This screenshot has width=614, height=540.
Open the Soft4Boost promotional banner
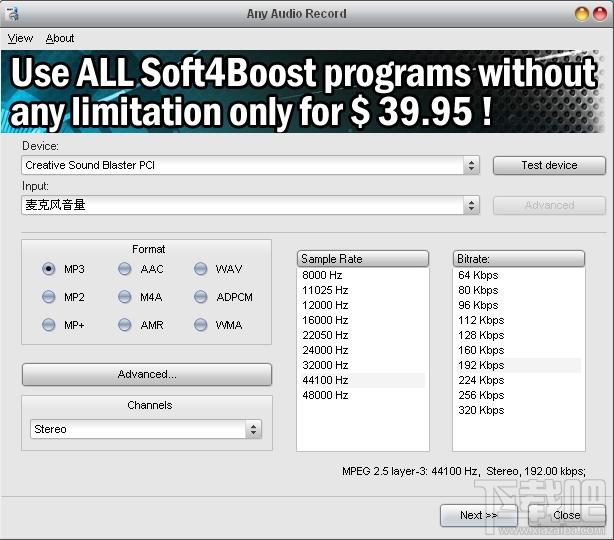[x=303, y=91]
